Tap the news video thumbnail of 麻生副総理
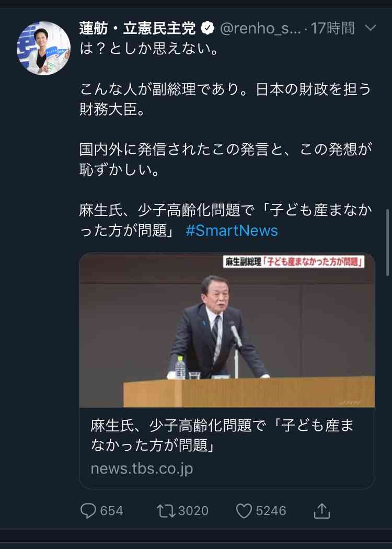Image resolution: width=392 pixels, height=549 pixels. coord(227,330)
